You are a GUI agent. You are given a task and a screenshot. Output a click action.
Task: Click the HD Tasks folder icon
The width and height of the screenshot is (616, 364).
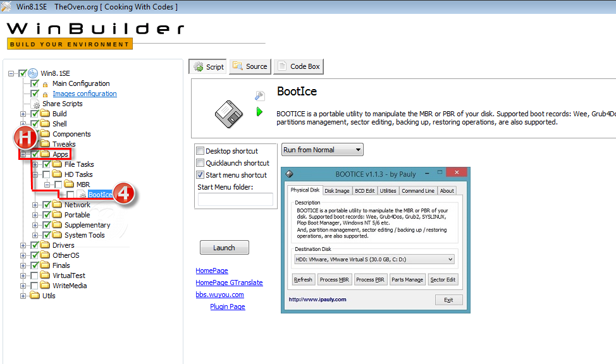tap(57, 174)
